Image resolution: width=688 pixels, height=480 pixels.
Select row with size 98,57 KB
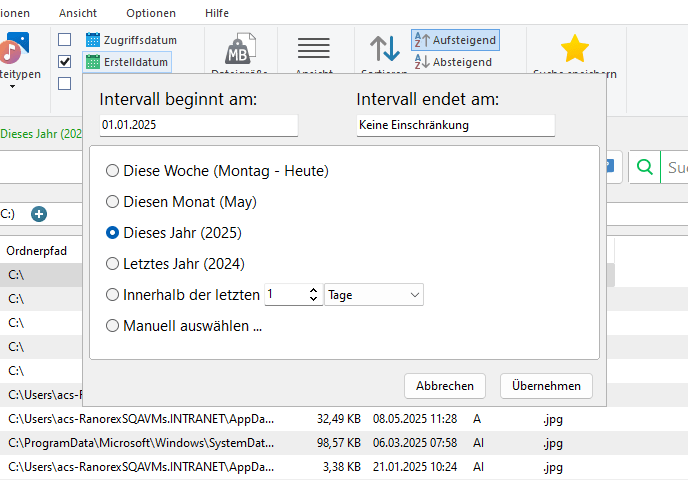344,443
